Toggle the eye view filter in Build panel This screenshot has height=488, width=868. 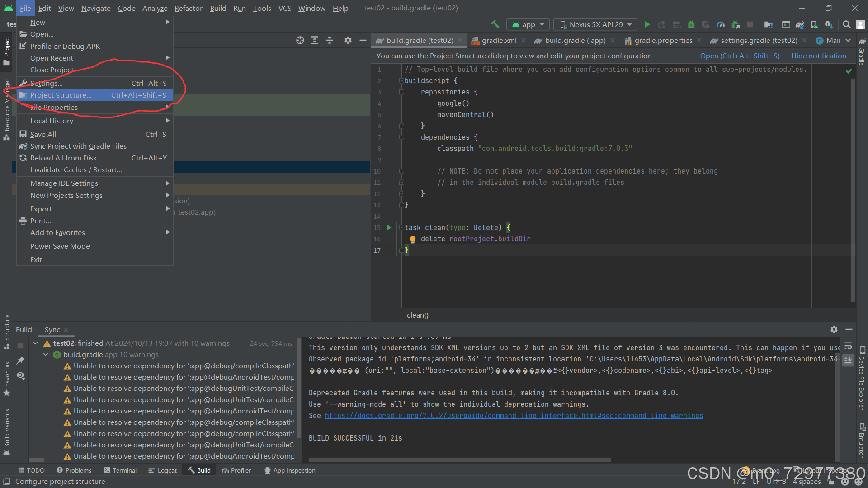[x=21, y=375]
